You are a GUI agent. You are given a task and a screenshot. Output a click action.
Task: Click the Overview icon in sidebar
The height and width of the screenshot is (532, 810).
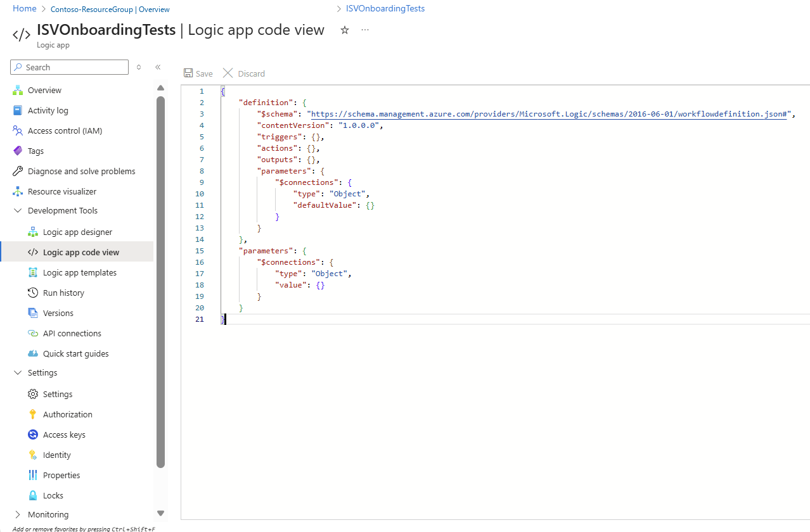pyautogui.click(x=18, y=90)
